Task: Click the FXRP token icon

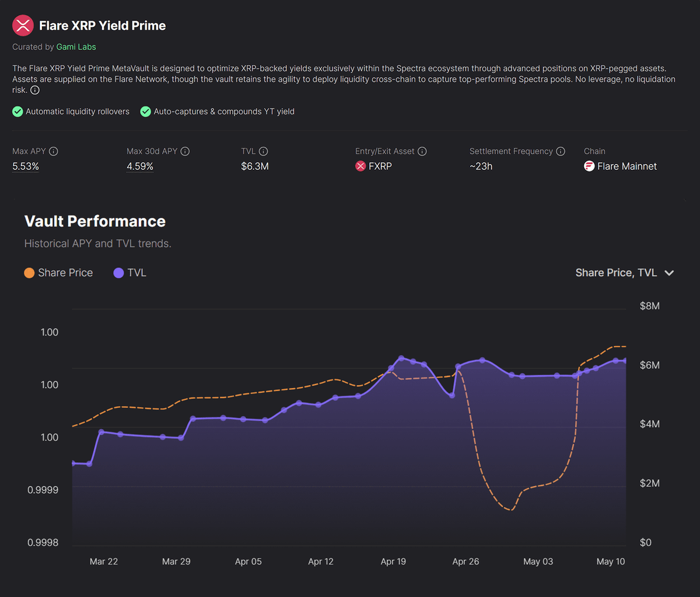Action: pos(360,166)
